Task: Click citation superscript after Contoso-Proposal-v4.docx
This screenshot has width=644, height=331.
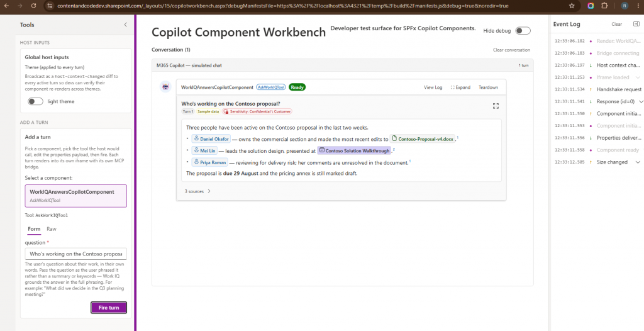Action: pos(458,137)
